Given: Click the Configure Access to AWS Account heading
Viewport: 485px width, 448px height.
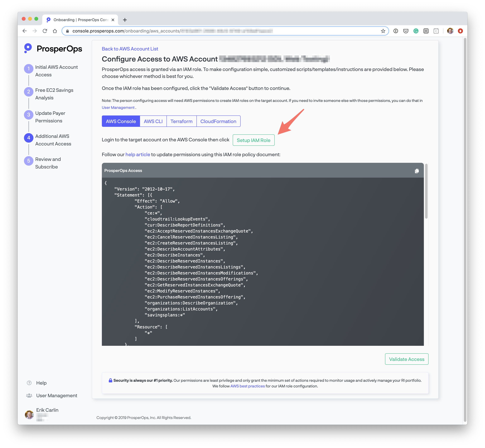Looking at the screenshot, I should [160, 59].
